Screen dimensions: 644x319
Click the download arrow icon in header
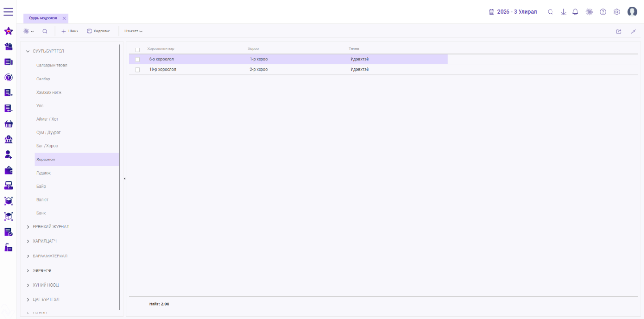[563, 12]
